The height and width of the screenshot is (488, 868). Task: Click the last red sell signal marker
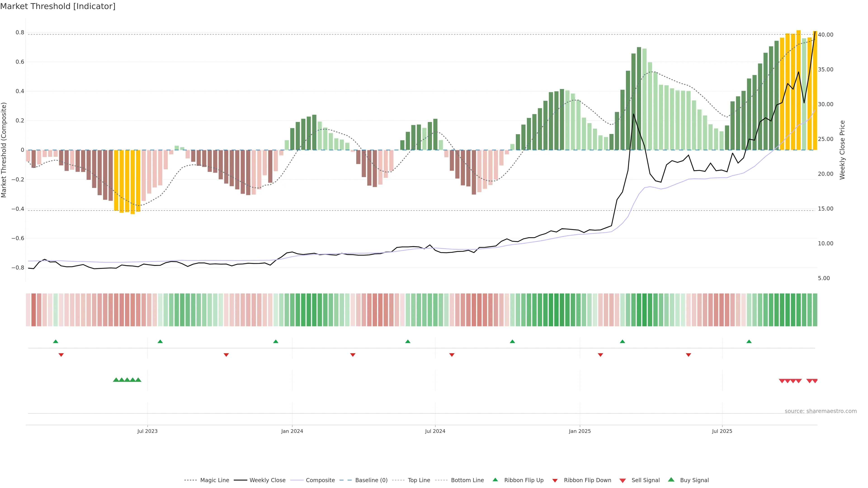tap(815, 381)
